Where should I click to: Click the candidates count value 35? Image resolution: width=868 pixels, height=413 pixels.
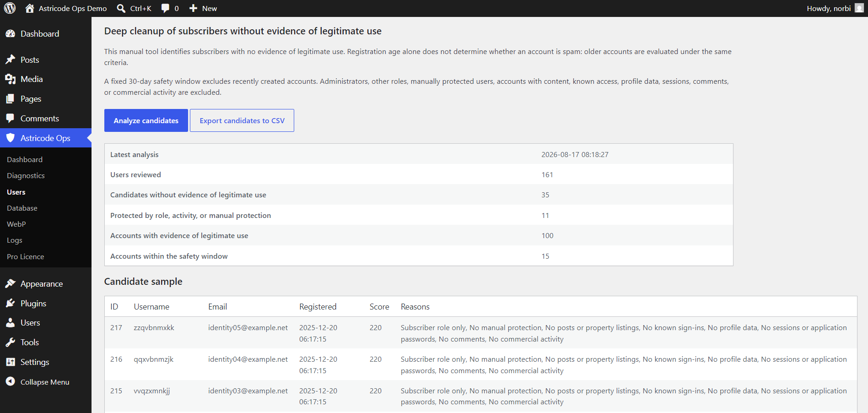click(545, 195)
